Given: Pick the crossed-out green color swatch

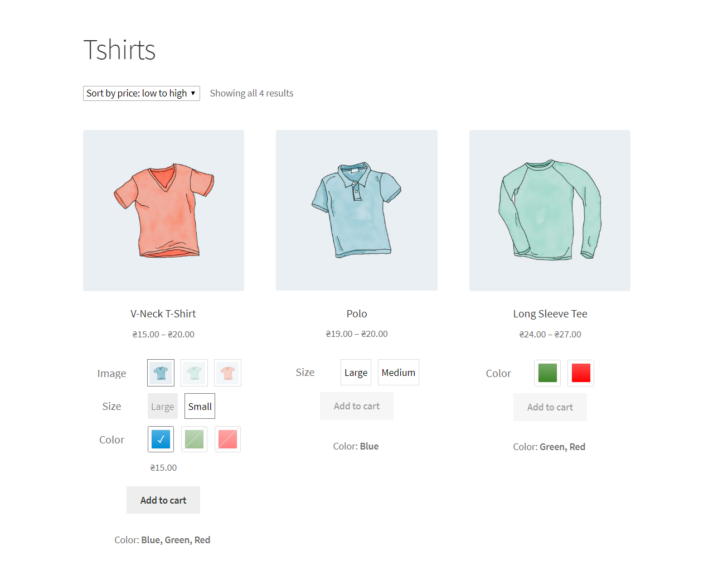Looking at the screenshot, I should point(194,439).
